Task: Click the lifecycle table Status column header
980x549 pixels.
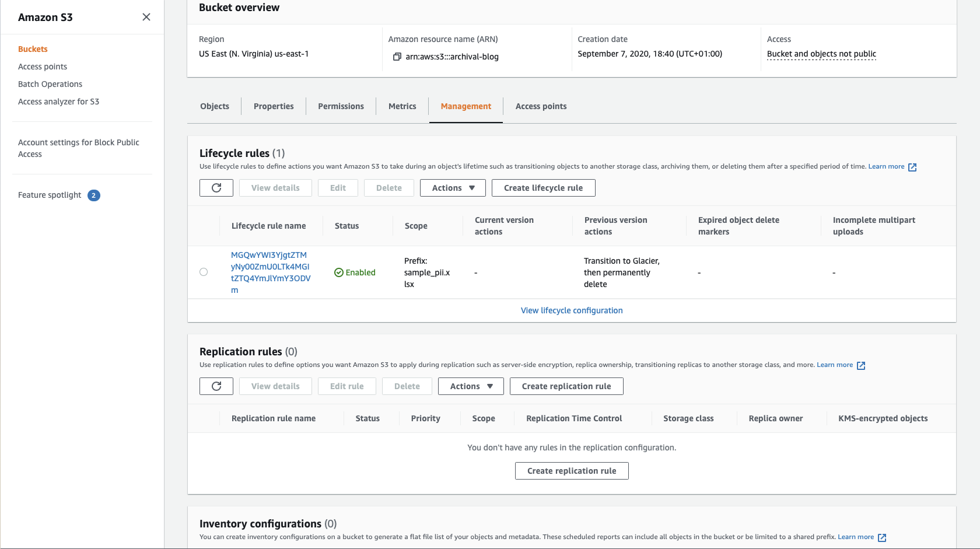Action: (346, 226)
